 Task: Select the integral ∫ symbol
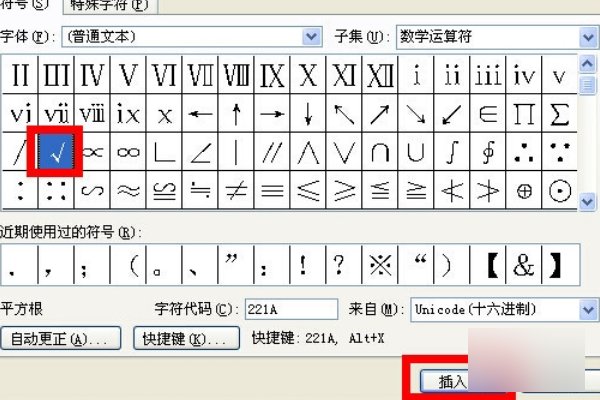[x=452, y=152]
